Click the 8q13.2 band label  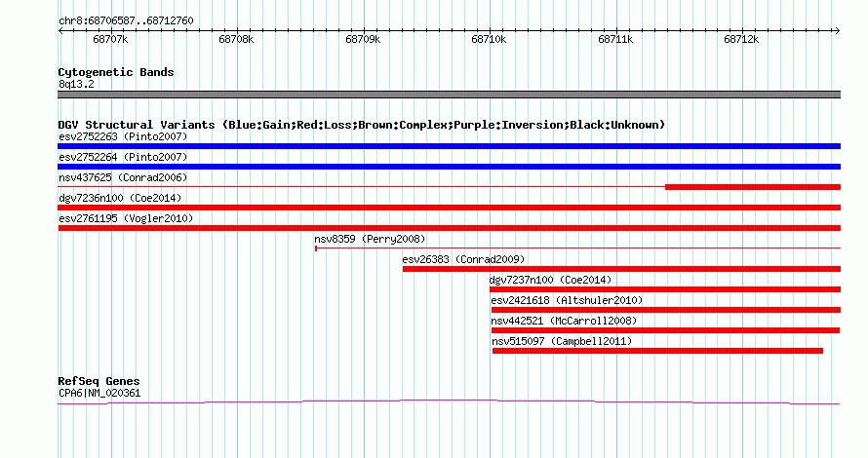pos(76,84)
